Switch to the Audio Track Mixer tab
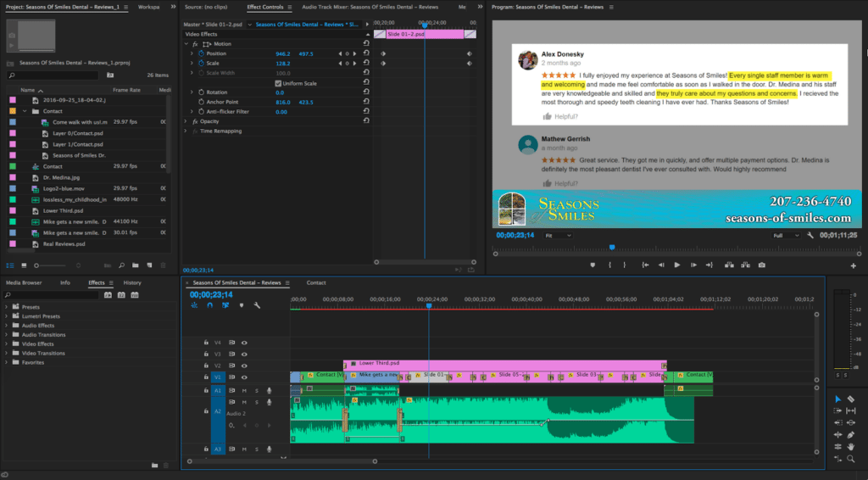868x480 pixels. coord(370,7)
